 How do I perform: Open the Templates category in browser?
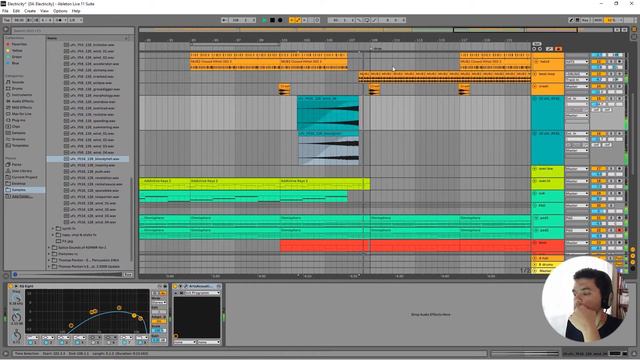pos(20,145)
